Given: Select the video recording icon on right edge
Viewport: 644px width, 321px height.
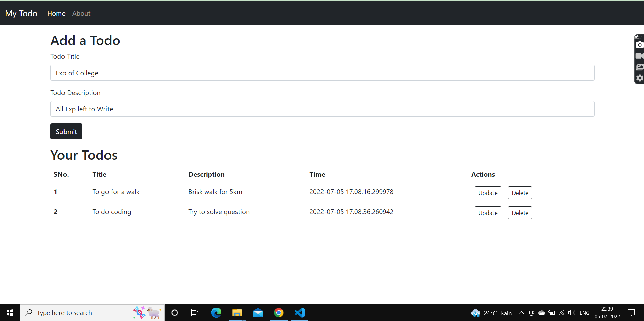Looking at the screenshot, I should 639,56.
